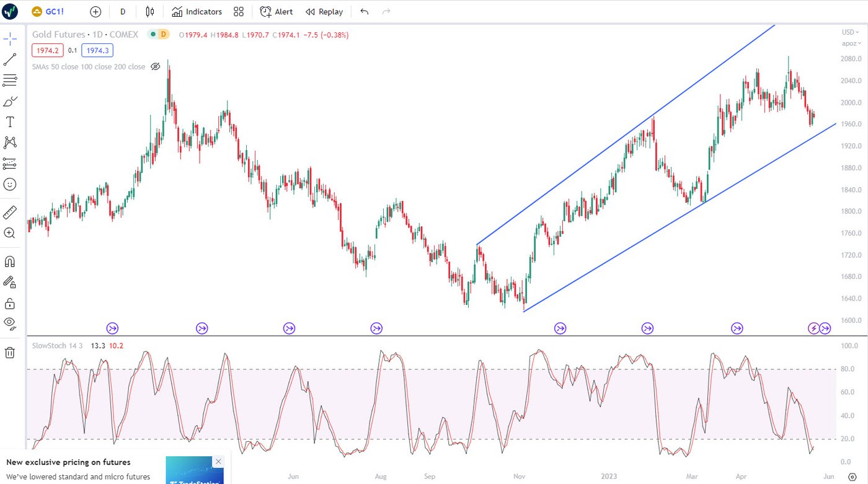This screenshot has height=484, width=868.
Task: Activate the ruler measure tool
Action: (10, 213)
